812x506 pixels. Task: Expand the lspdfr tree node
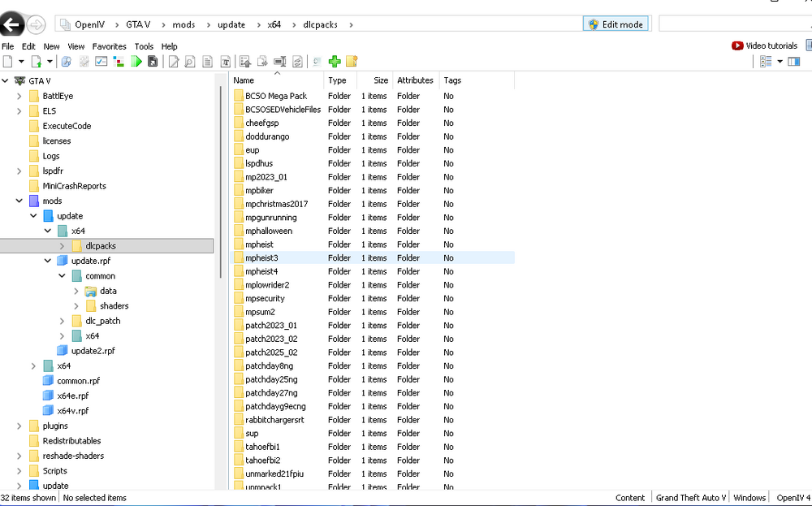19,171
